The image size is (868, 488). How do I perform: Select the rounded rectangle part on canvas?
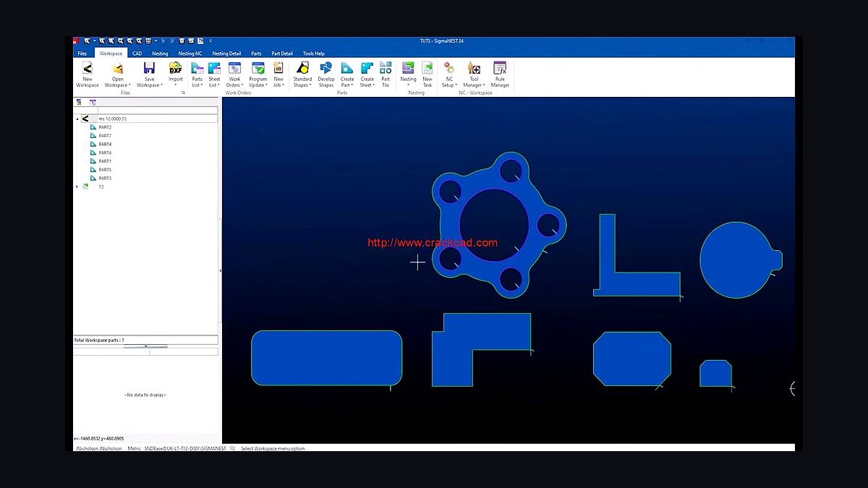326,358
